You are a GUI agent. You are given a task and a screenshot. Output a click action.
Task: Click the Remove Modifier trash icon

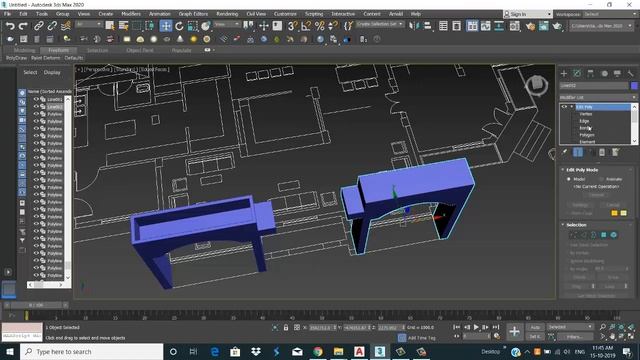(602, 152)
